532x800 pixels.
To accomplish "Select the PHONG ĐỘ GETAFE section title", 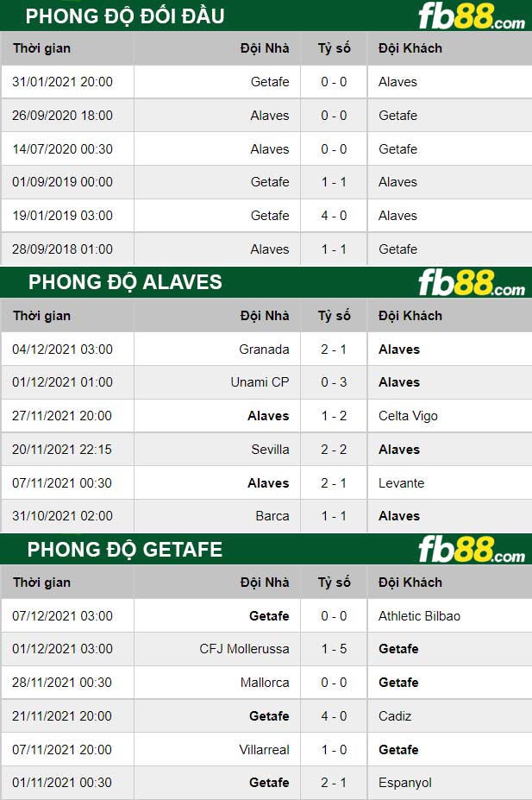I will pyautogui.click(x=125, y=549).
